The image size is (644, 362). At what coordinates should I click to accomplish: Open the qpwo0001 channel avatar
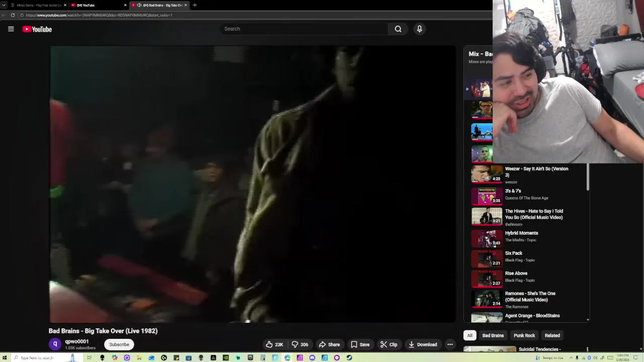click(55, 344)
